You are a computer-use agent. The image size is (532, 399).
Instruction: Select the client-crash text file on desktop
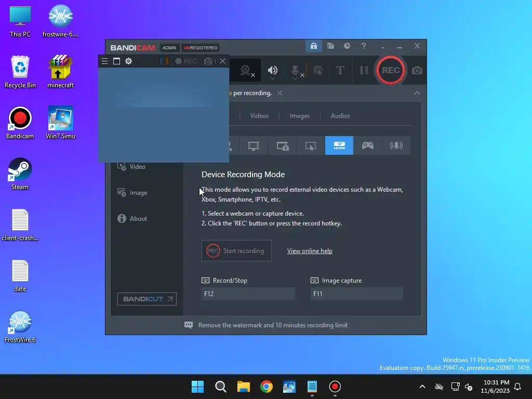[x=20, y=224]
